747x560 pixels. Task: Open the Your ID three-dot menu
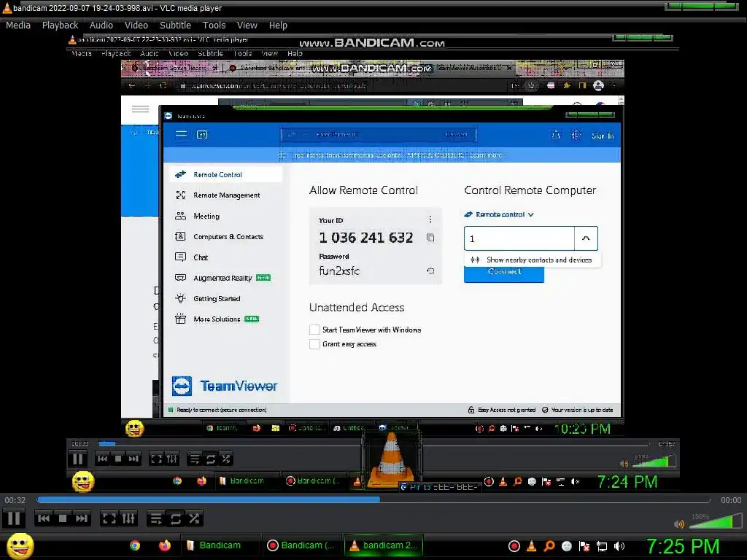tap(430, 219)
